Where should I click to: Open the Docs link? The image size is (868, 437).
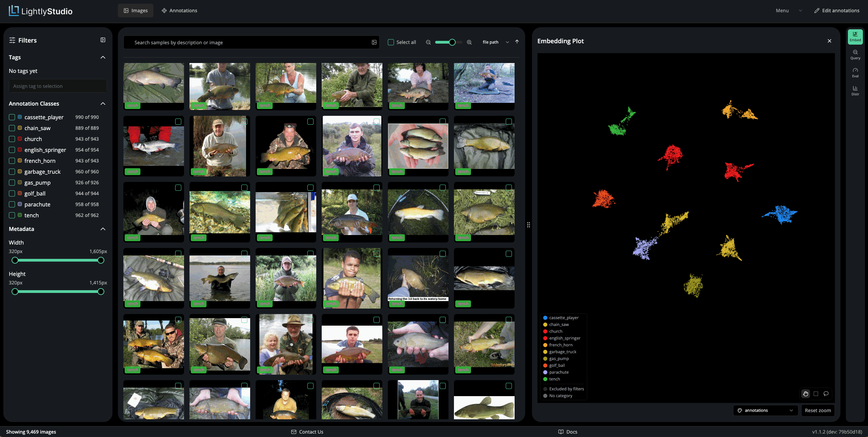(x=568, y=432)
